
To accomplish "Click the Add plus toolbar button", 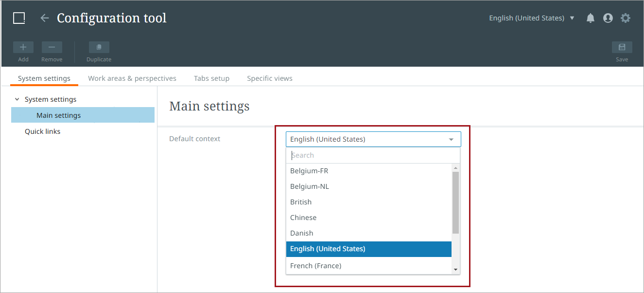I will pos(23,47).
